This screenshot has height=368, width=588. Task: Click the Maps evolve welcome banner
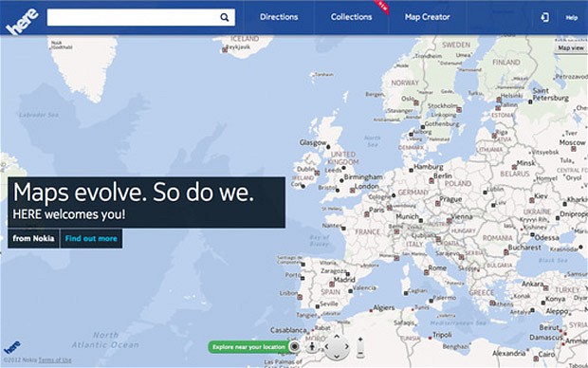(147, 203)
